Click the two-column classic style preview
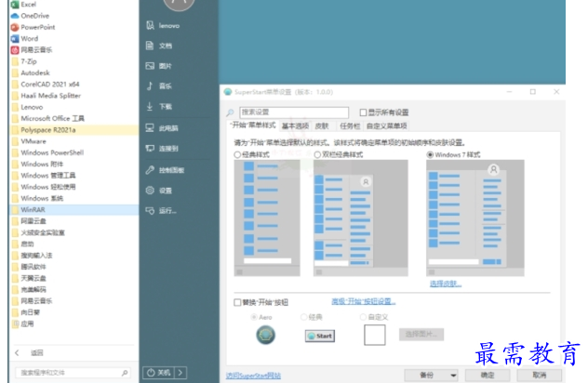 361,218
